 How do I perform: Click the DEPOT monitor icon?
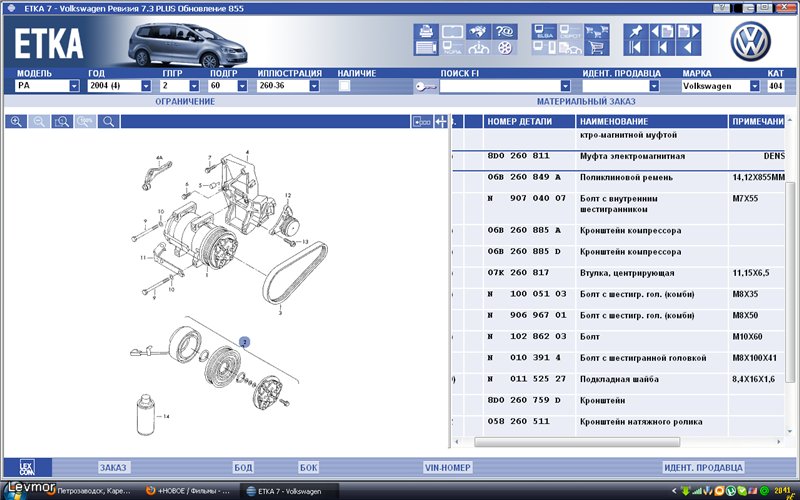click(570, 32)
